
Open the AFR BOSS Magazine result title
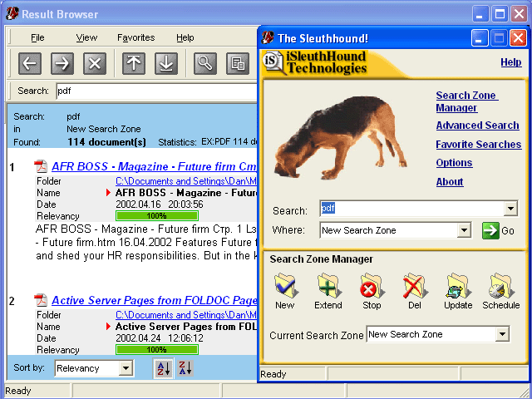click(155, 166)
